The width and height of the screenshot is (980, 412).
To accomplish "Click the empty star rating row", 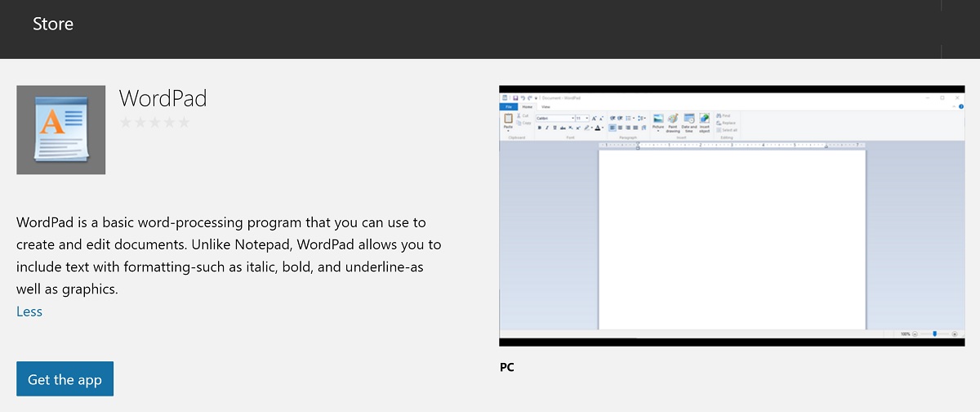I will pyautogui.click(x=154, y=123).
